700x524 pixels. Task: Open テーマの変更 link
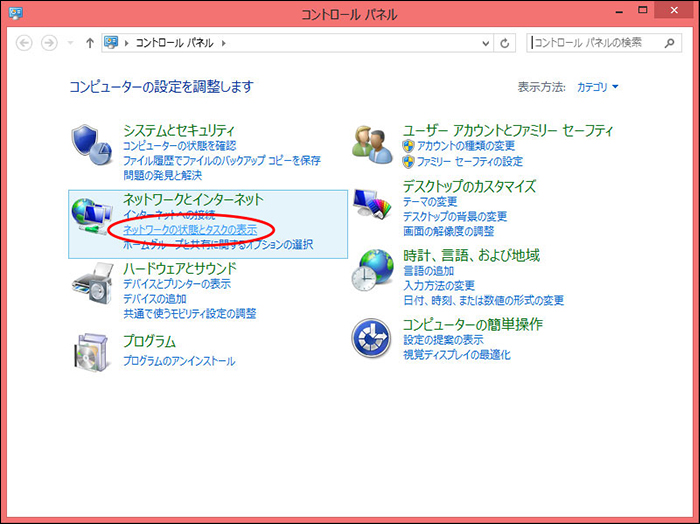430,202
